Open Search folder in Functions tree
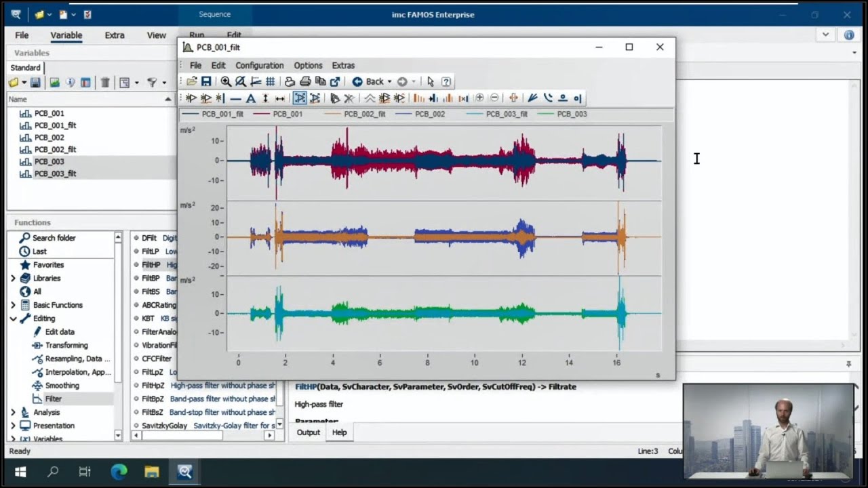The image size is (868, 488). (54, 238)
